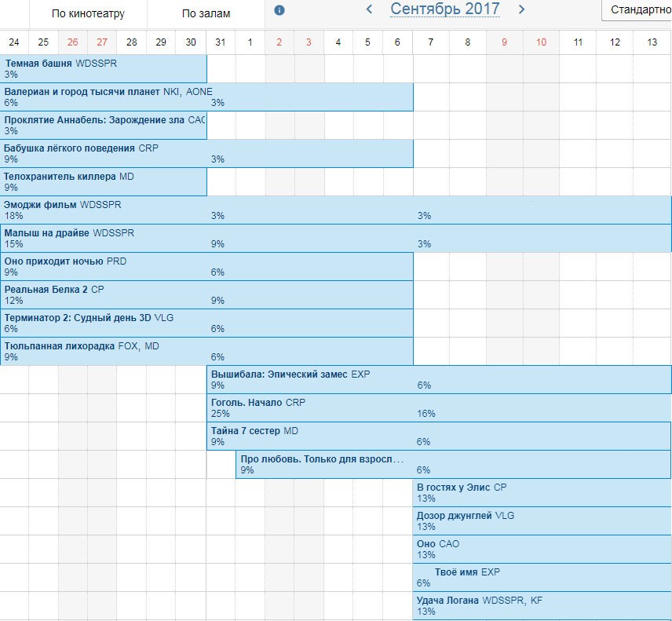Select the Темная башня film bar
This screenshot has width=672, height=621.
[104, 68]
